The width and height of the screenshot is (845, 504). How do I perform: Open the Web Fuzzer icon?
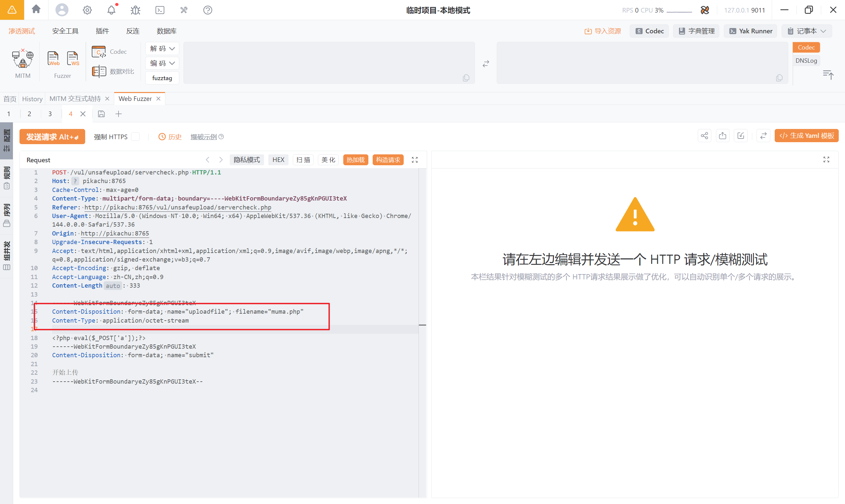pos(53,58)
